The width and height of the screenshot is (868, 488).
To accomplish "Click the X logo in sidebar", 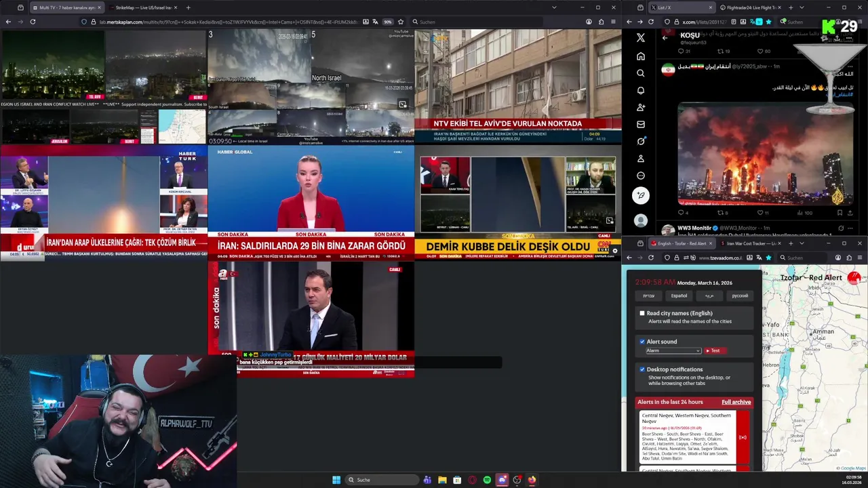I will tap(641, 38).
